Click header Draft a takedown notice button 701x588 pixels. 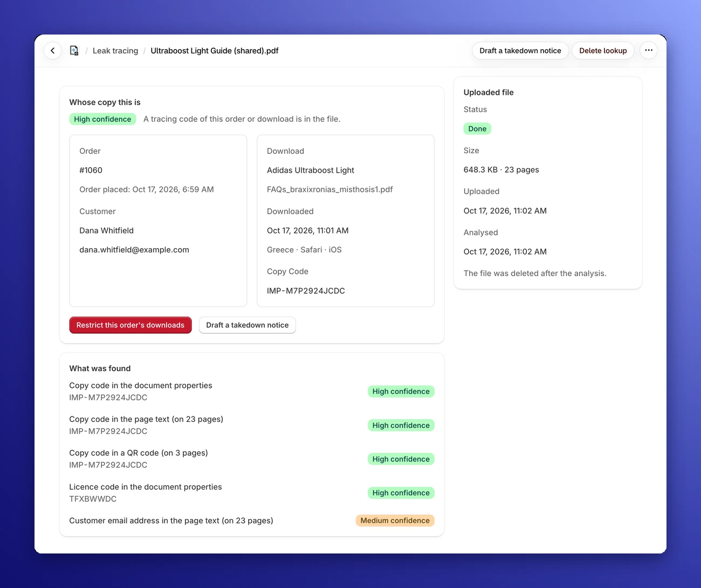pyautogui.click(x=520, y=51)
